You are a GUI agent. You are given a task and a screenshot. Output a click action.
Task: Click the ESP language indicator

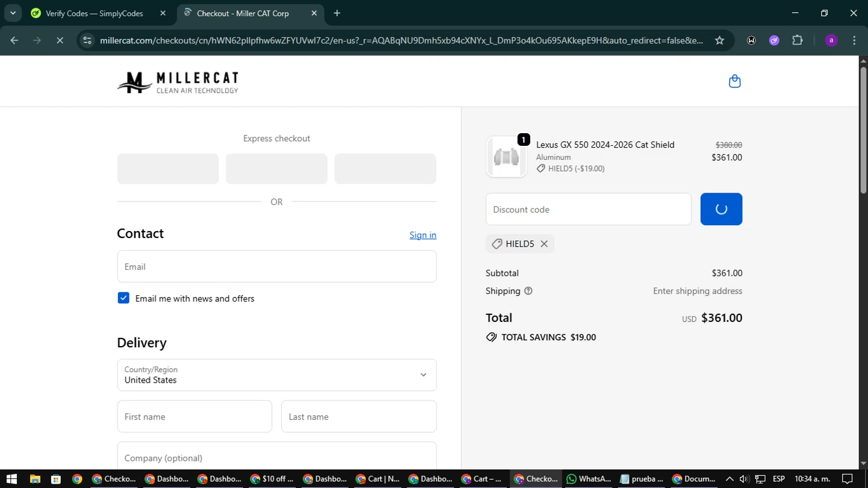click(x=779, y=479)
